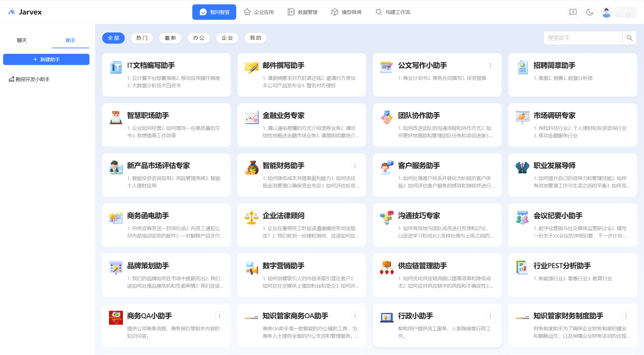Screen dimensions: 644x355
Task: Click the 新建助手 button
Action: tap(46, 59)
